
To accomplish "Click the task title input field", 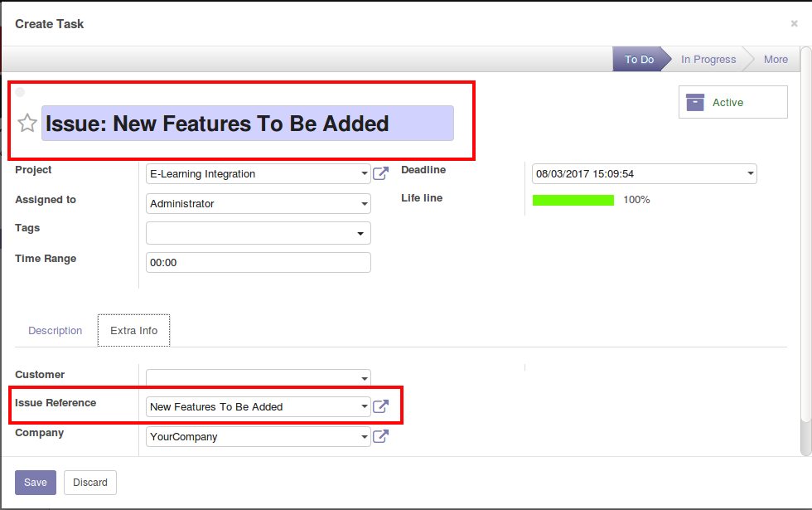I will (x=248, y=124).
